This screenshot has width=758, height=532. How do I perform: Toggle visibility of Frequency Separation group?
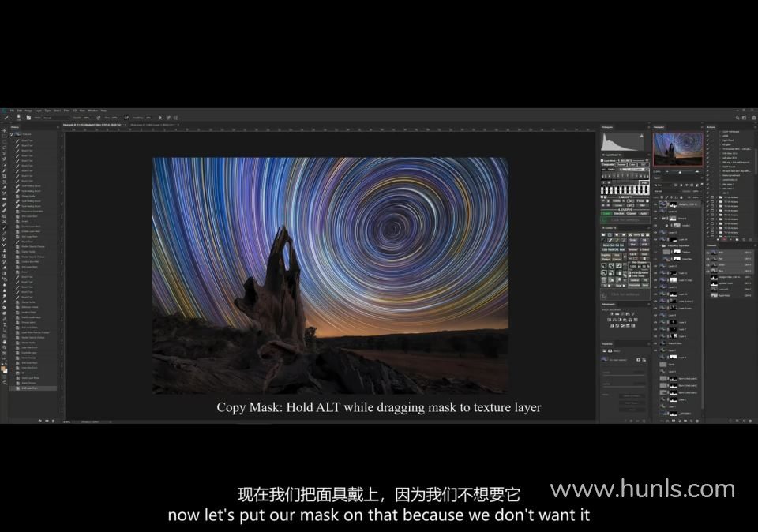(x=655, y=246)
